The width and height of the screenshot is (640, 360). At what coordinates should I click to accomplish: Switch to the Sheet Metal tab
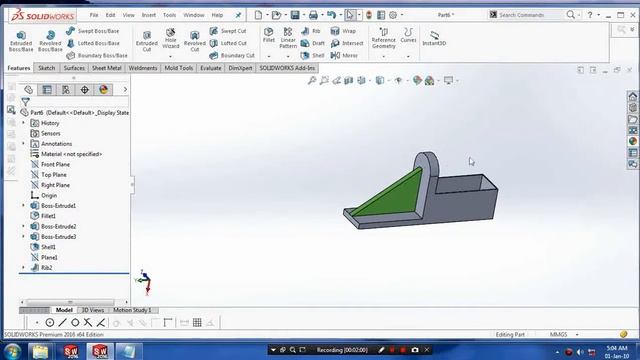coord(107,68)
